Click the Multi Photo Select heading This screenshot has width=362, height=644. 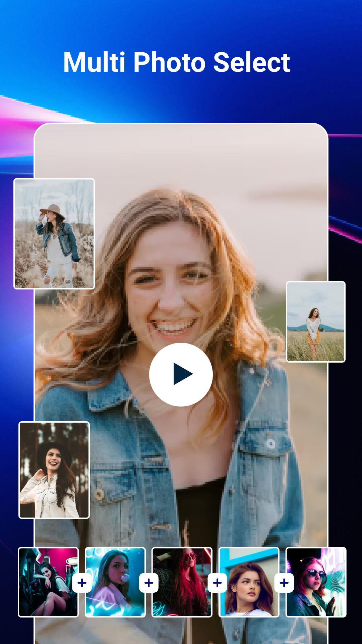pos(177,62)
